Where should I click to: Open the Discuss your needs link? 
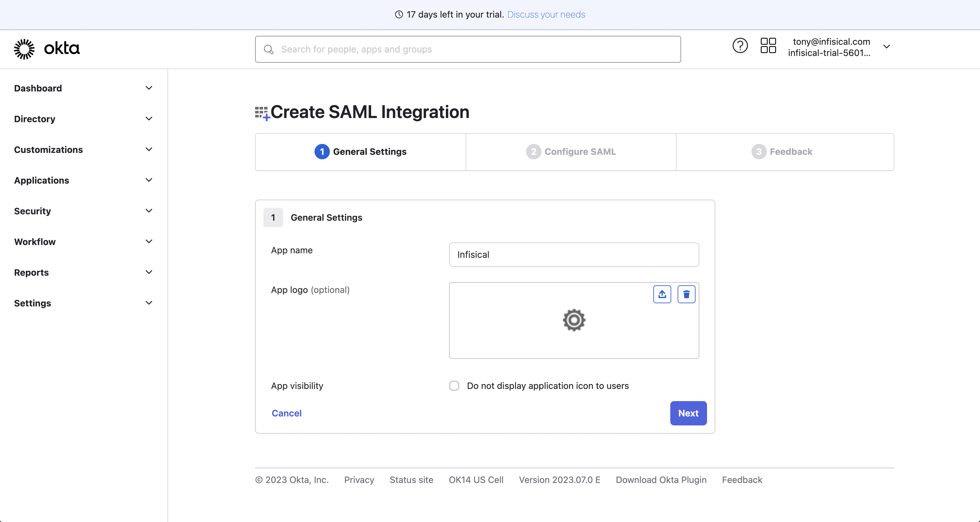pos(546,14)
